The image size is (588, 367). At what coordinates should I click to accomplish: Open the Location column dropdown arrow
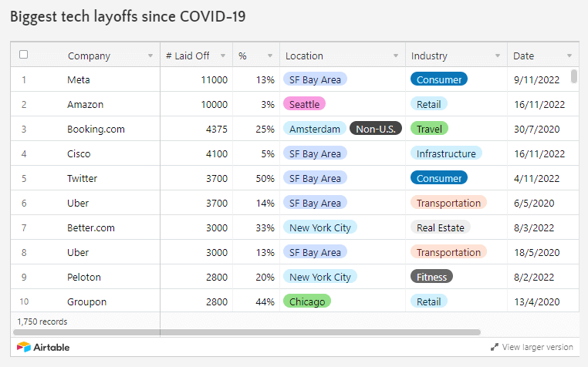(x=396, y=56)
